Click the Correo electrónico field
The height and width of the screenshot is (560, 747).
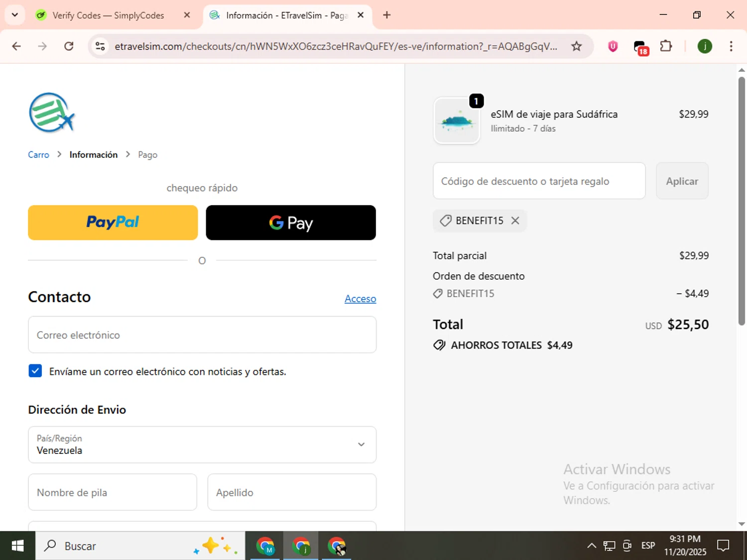pyautogui.click(x=202, y=335)
